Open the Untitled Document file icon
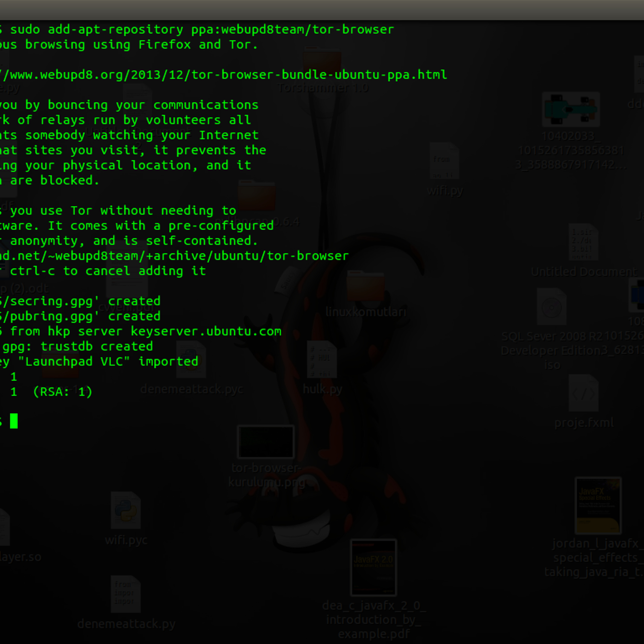Image resolution: width=644 pixels, height=644 pixels. 583,242
